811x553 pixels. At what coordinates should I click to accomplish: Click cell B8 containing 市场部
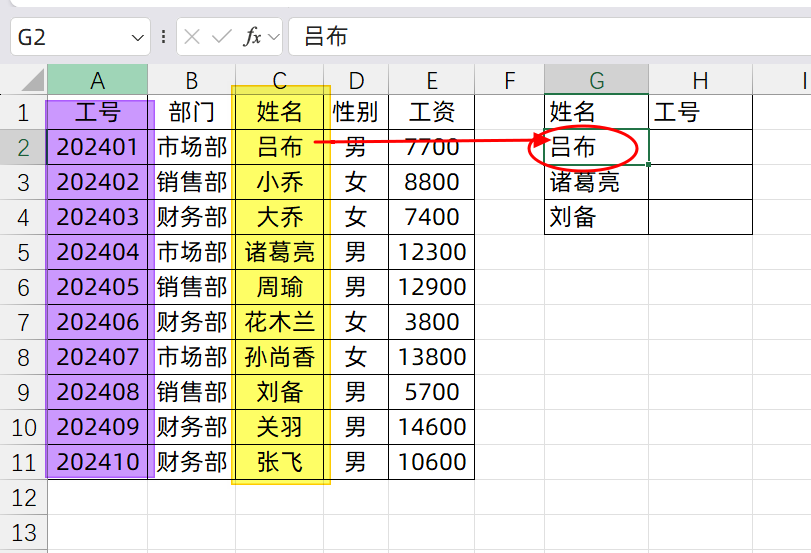191,357
